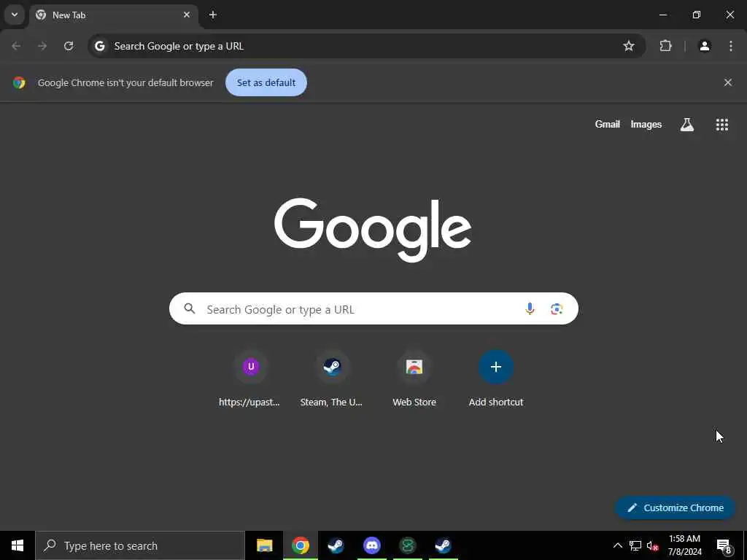Open Google apps grid
This screenshot has height=560, width=747.
click(x=721, y=124)
